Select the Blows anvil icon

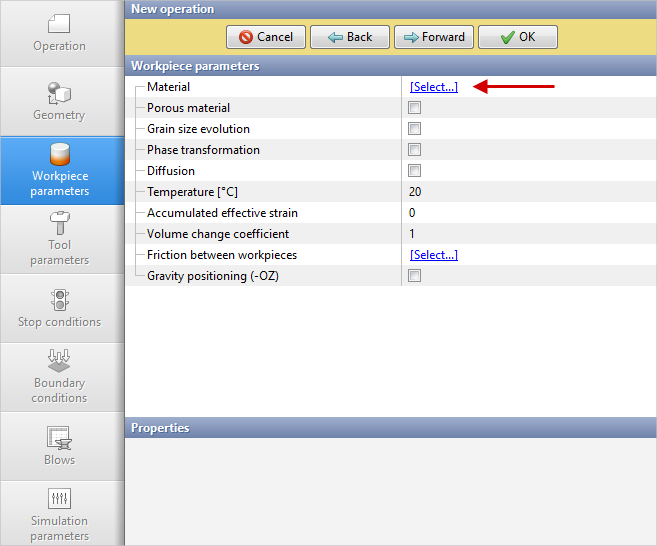(59, 437)
